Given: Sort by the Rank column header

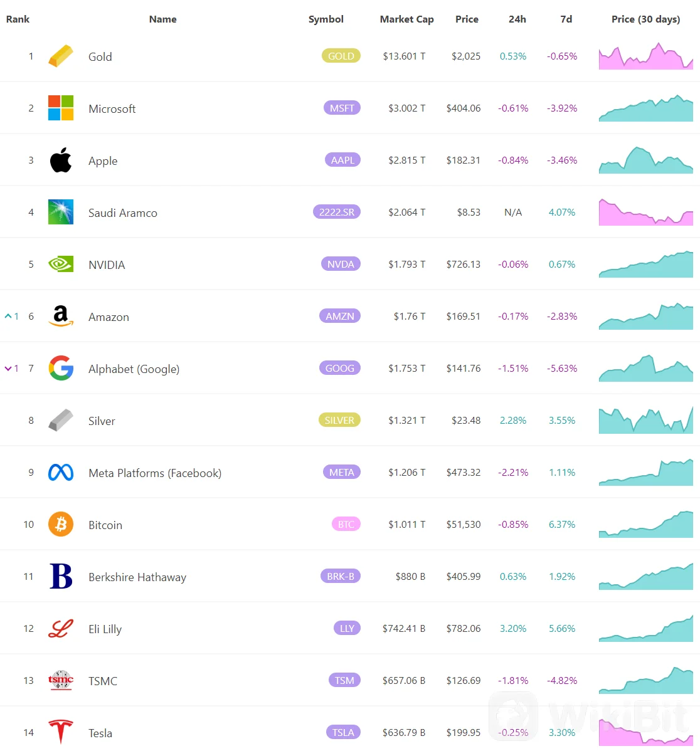Looking at the screenshot, I should click(x=18, y=19).
